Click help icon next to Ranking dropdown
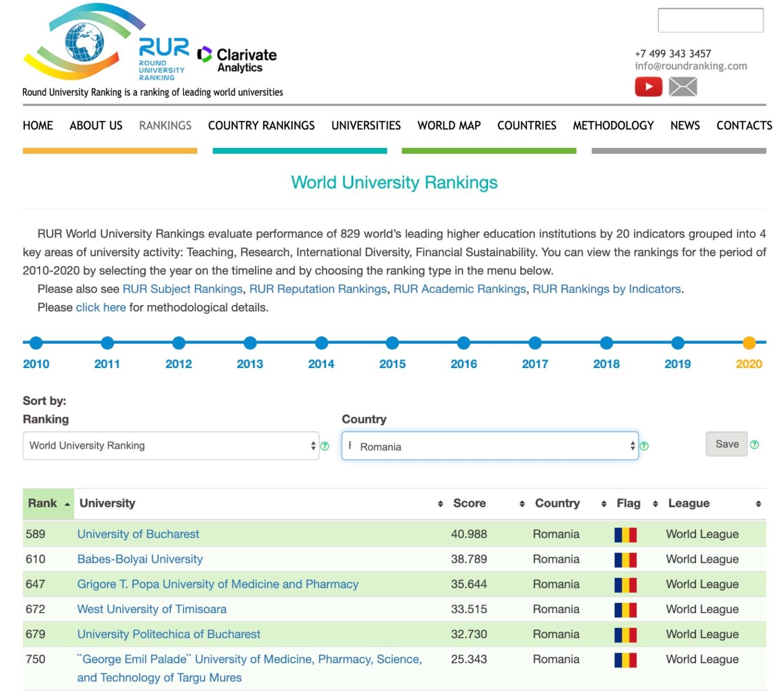This screenshot has height=700, width=781. (x=324, y=446)
